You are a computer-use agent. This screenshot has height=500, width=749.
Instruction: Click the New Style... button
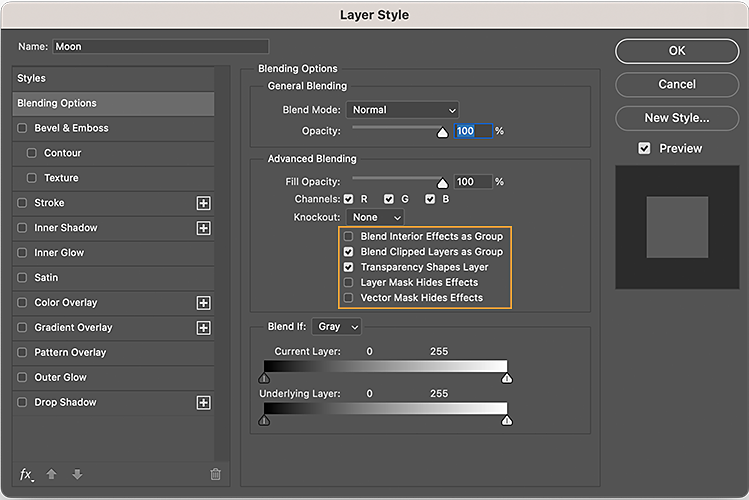pyautogui.click(x=677, y=118)
